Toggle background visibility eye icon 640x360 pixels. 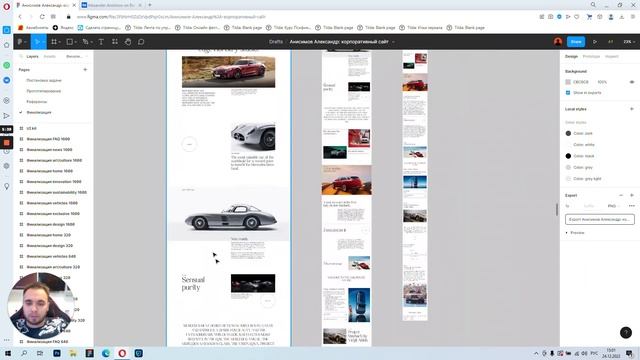[631, 82]
